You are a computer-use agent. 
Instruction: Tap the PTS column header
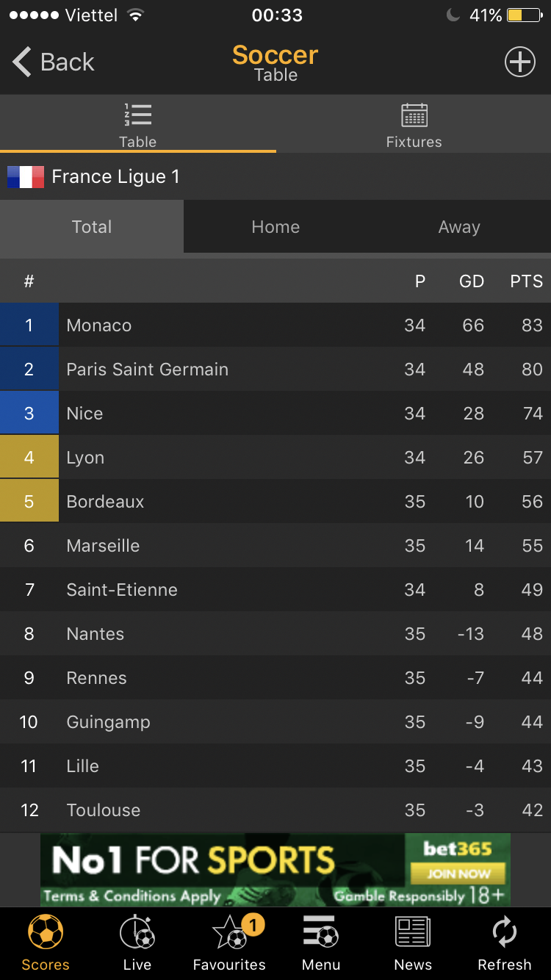(x=526, y=281)
